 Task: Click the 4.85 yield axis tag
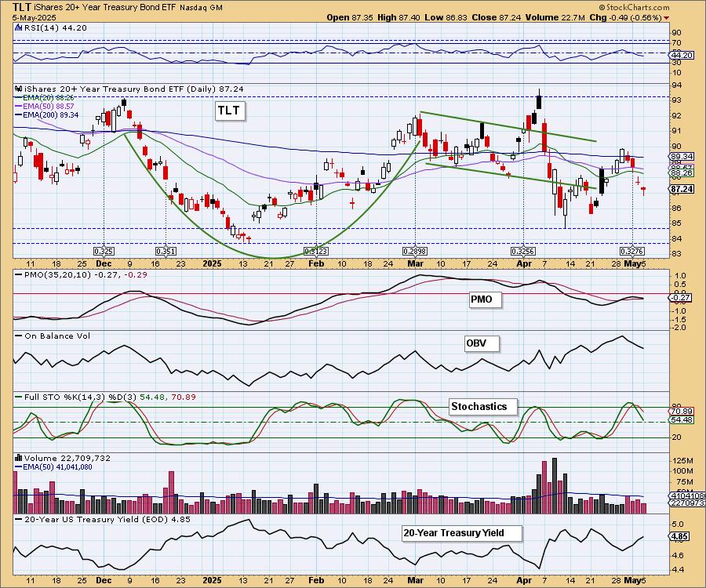pos(679,536)
